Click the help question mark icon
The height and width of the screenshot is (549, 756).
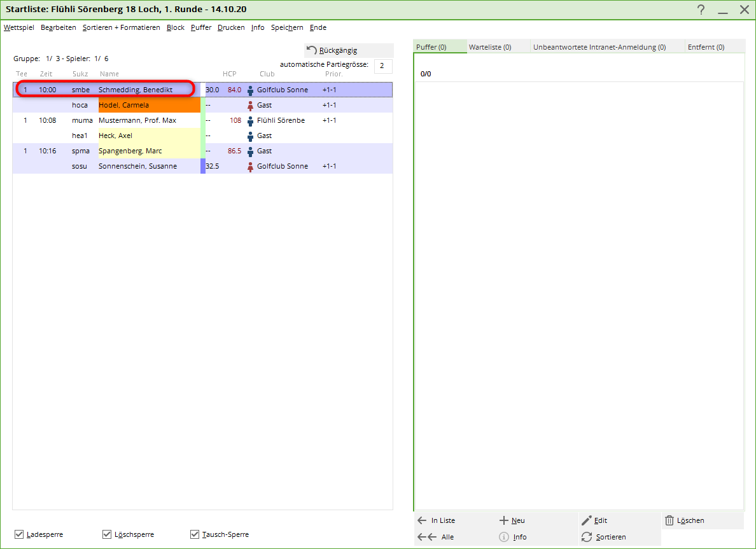(x=701, y=10)
